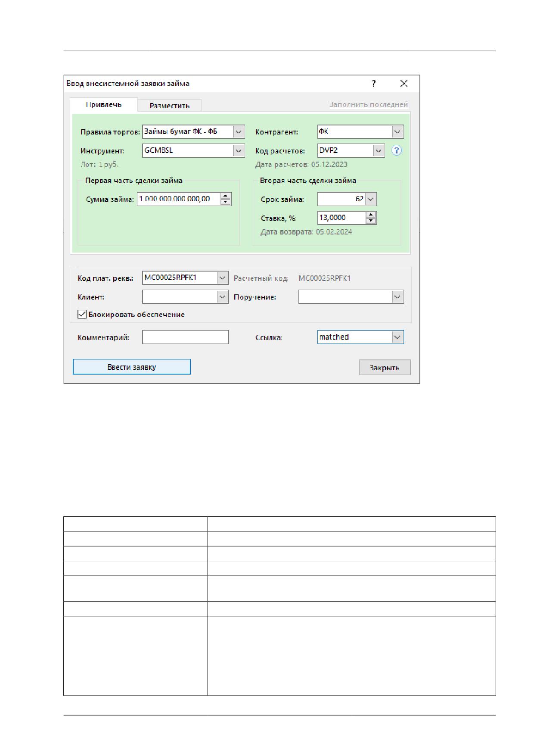Decrease Сумма займа with down arrow

click(x=226, y=202)
